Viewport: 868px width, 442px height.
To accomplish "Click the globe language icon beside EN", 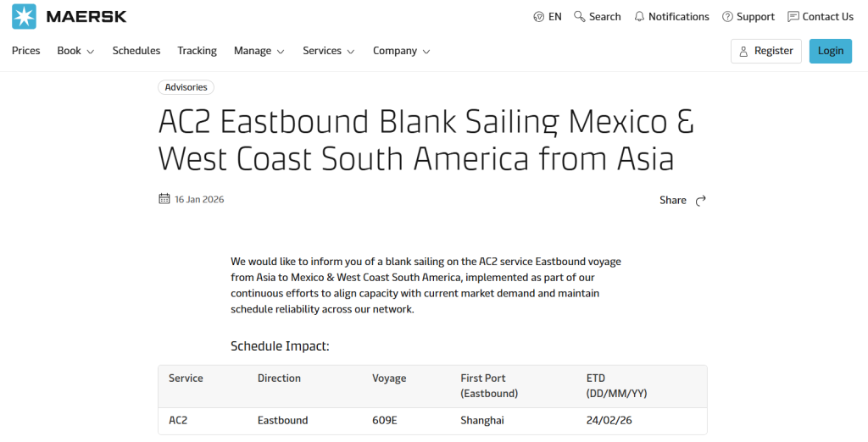I will point(539,17).
